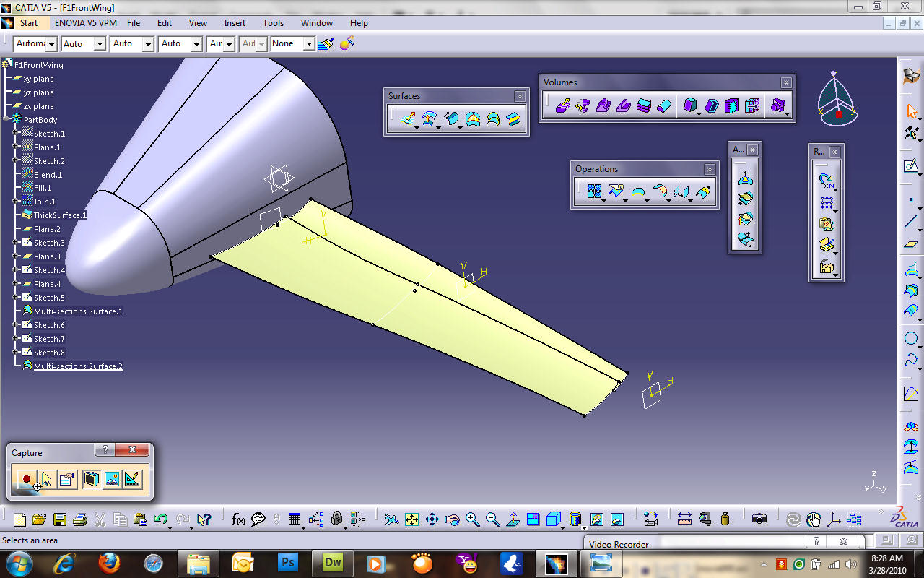
Task: Open Photoshop from the taskbar
Action: [x=288, y=562]
